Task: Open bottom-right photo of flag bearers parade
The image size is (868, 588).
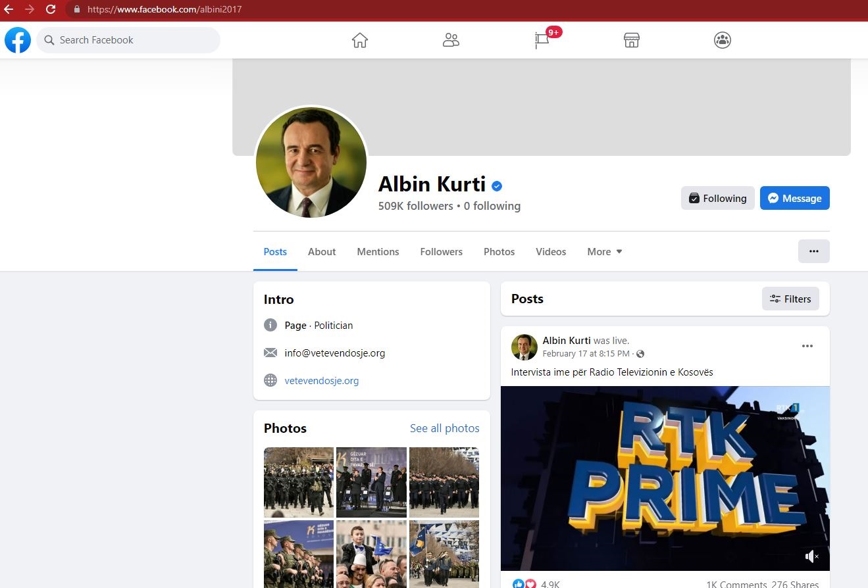Action: tap(444, 554)
